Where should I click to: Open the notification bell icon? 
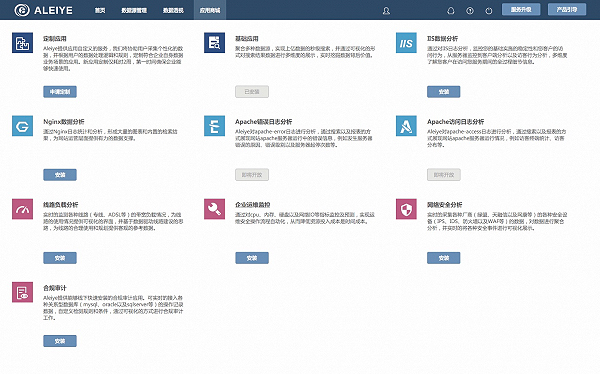451,11
